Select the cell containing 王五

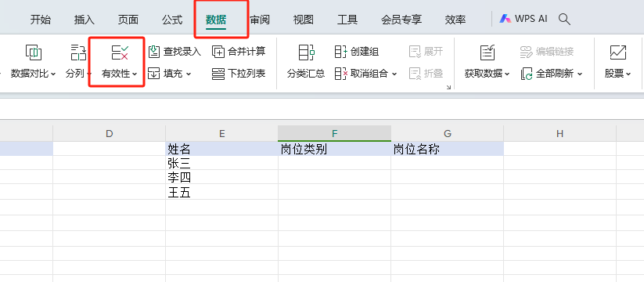tap(221, 192)
